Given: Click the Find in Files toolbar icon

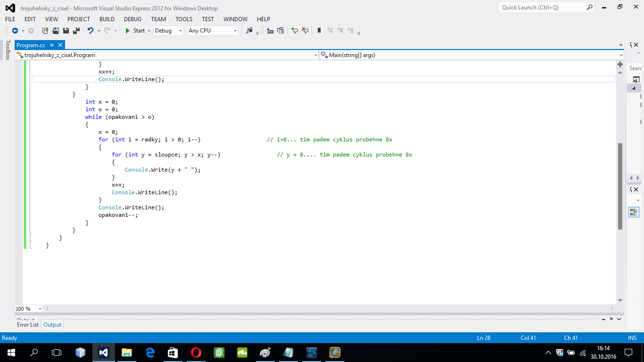Looking at the screenshot, I should [x=249, y=31].
